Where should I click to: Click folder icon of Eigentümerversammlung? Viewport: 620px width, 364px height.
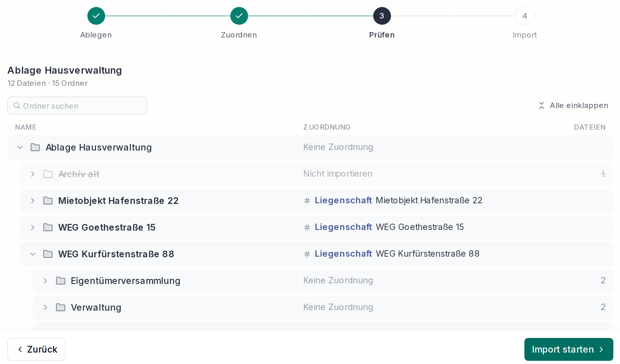[x=61, y=281]
